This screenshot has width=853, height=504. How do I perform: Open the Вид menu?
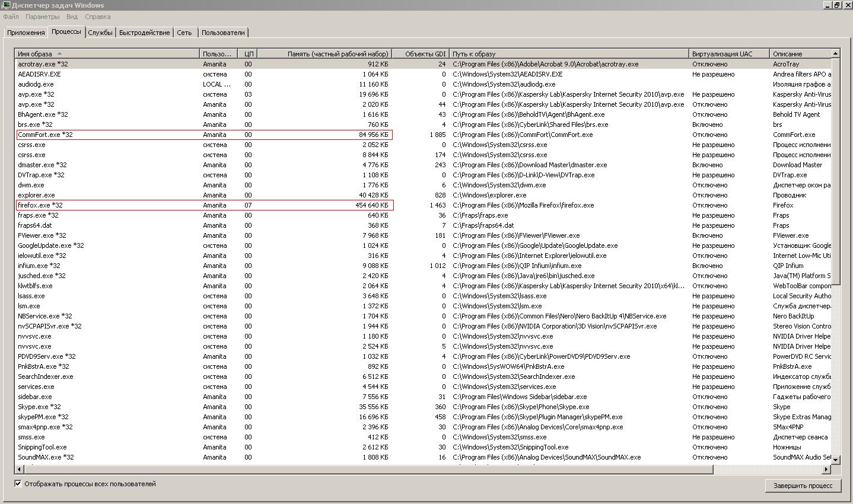(x=72, y=17)
